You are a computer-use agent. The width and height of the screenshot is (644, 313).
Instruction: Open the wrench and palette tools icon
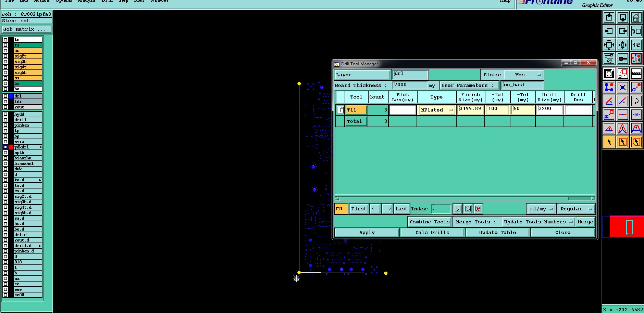pos(609,58)
